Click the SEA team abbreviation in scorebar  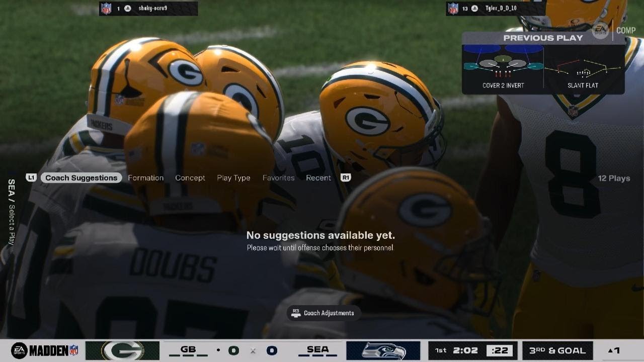[317, 350]
